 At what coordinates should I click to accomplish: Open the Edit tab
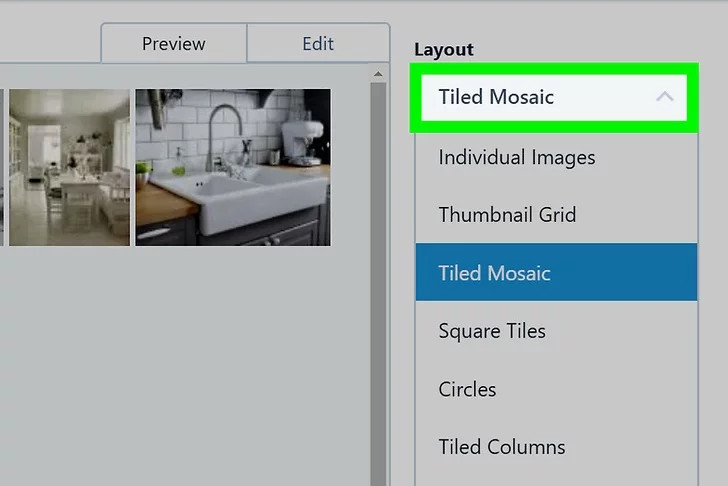(317, 44)
